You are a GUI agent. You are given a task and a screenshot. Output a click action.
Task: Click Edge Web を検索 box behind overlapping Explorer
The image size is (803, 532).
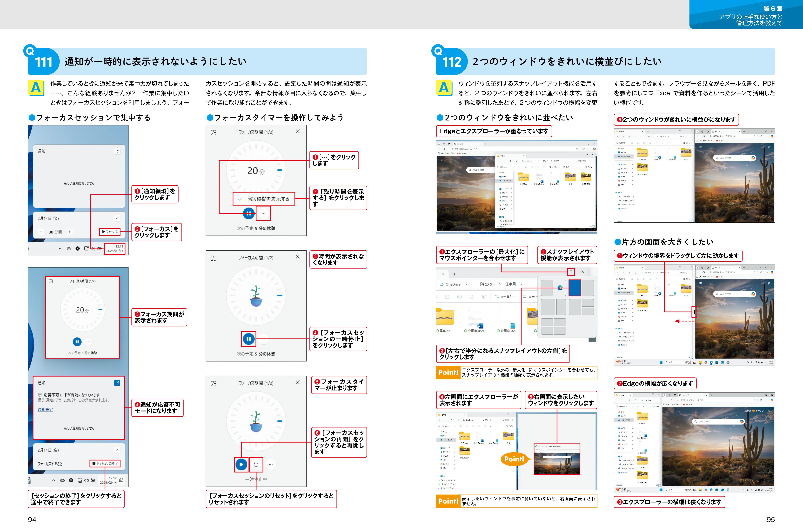[481, 170]
